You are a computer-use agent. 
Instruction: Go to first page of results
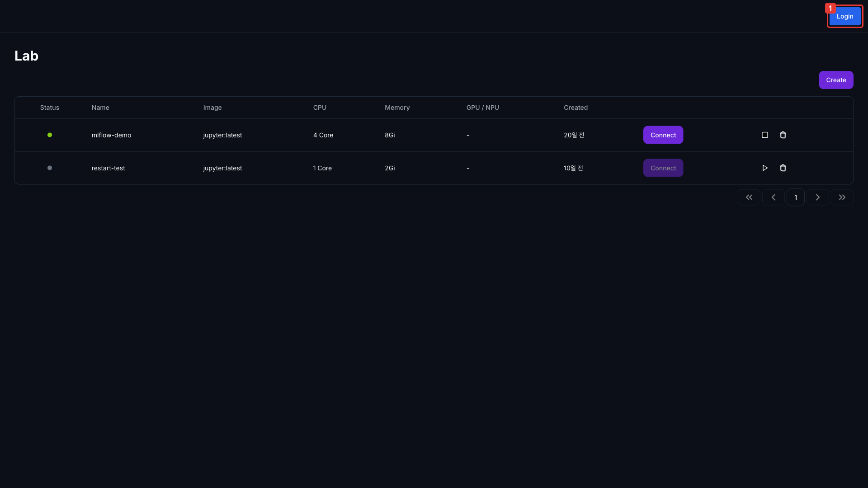(749, 197)
